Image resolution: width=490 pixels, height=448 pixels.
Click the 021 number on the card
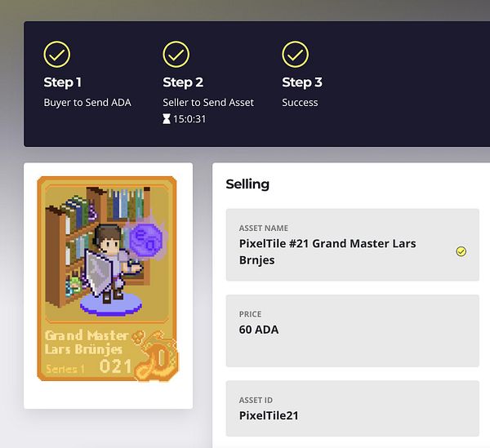(x=115, y=366)
